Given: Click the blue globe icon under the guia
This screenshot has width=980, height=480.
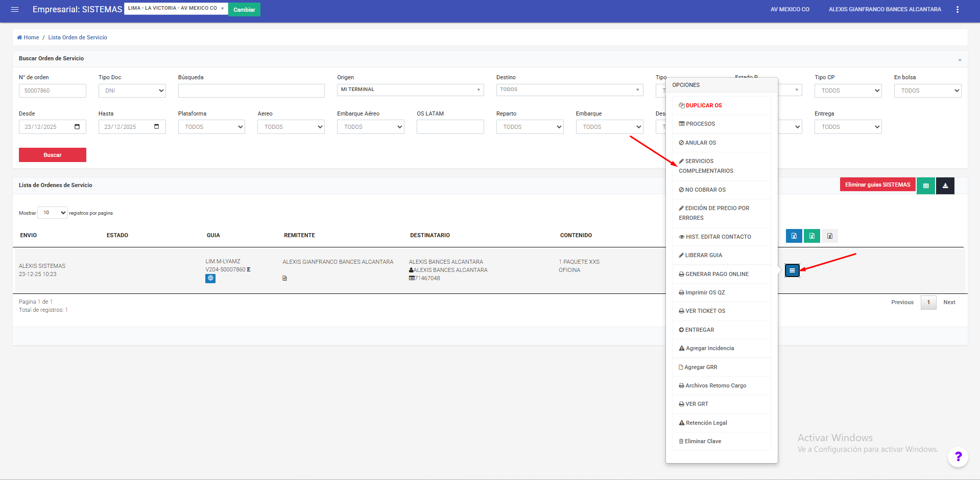Looking at the screenshot, I should 210,279.
